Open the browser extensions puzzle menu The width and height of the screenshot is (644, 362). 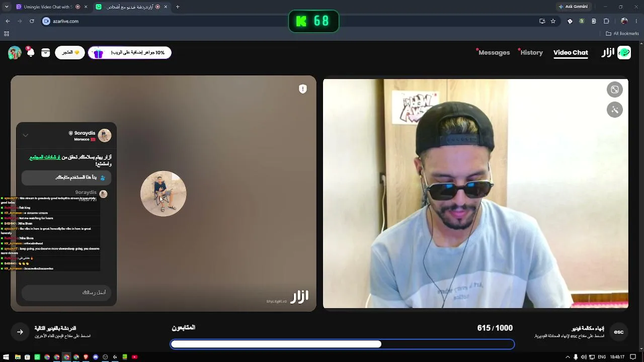pyautogui.click(x=606, y=21)
